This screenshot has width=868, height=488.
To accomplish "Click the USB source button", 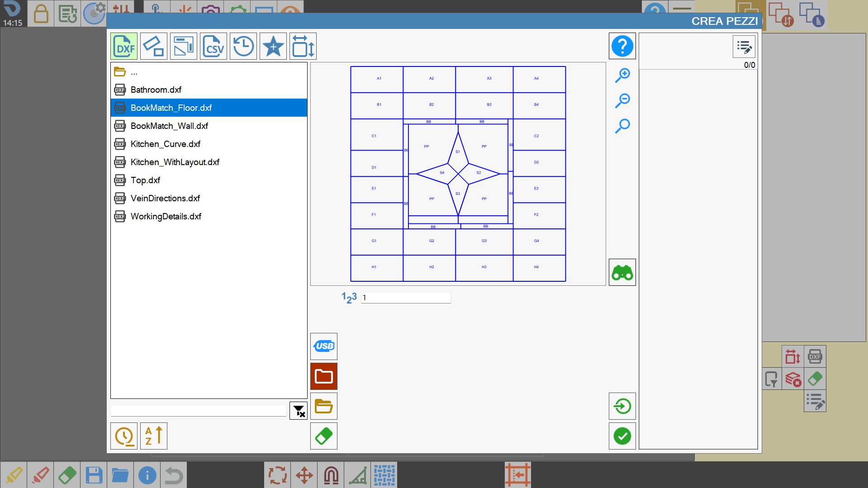I will click(x=324, y=346).
